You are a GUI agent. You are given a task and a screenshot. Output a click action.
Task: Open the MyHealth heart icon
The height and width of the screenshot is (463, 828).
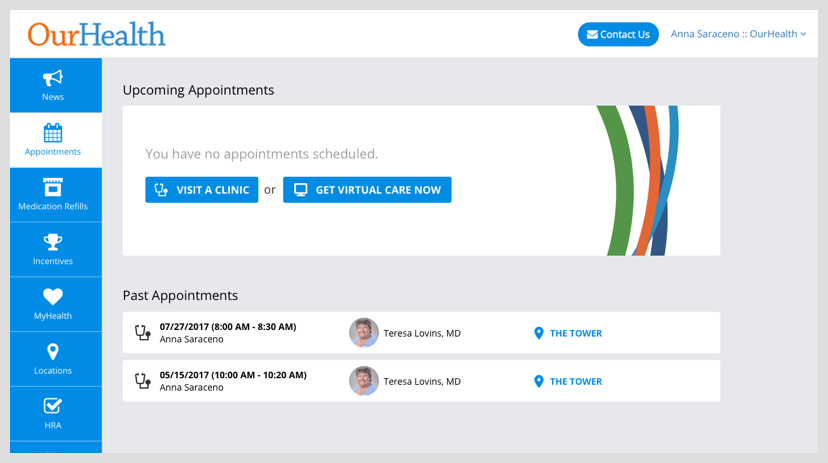[x=53, y=297]
